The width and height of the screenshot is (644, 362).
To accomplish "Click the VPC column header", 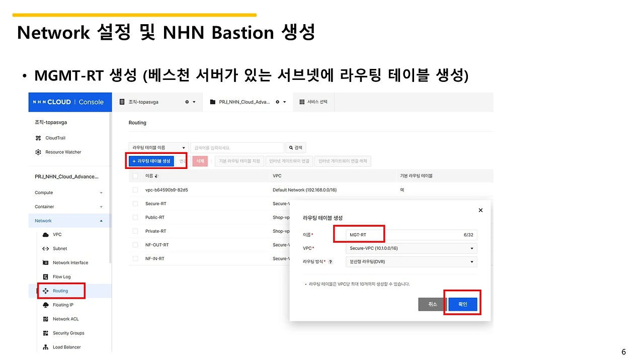I will click(277, 176).
